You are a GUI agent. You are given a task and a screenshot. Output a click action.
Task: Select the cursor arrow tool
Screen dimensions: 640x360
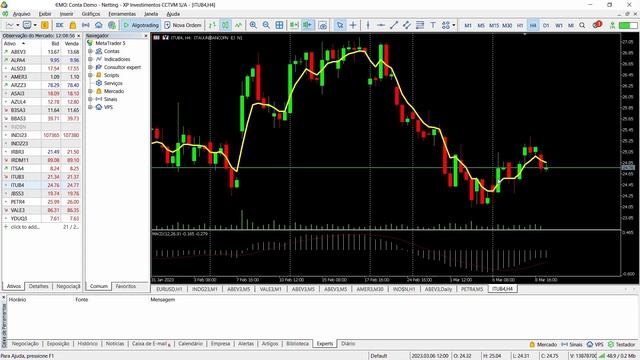[x=340, y=25]
